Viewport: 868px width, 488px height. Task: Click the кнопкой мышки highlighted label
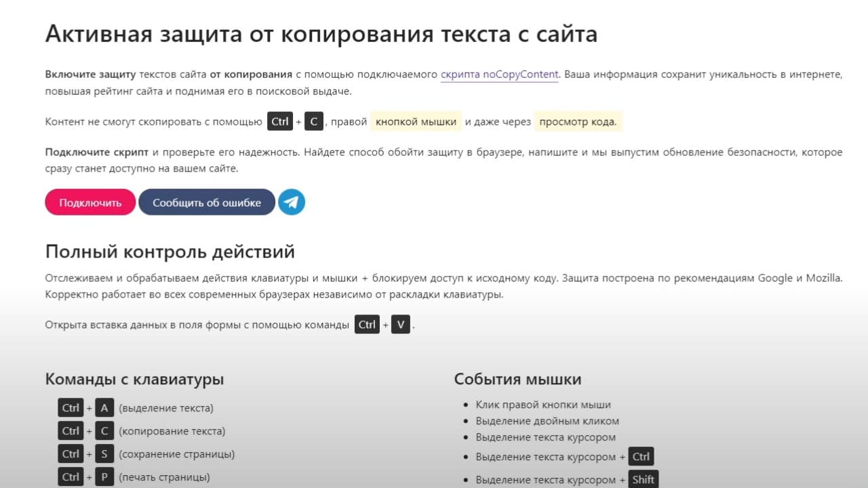point(416,122)
